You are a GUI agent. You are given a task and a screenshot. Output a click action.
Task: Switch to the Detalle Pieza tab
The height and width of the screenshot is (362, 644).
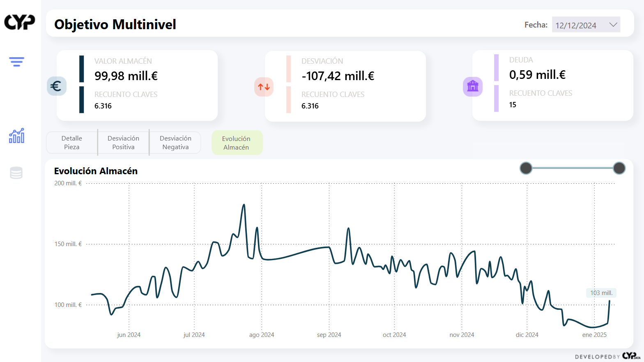(x=72, y=143)
